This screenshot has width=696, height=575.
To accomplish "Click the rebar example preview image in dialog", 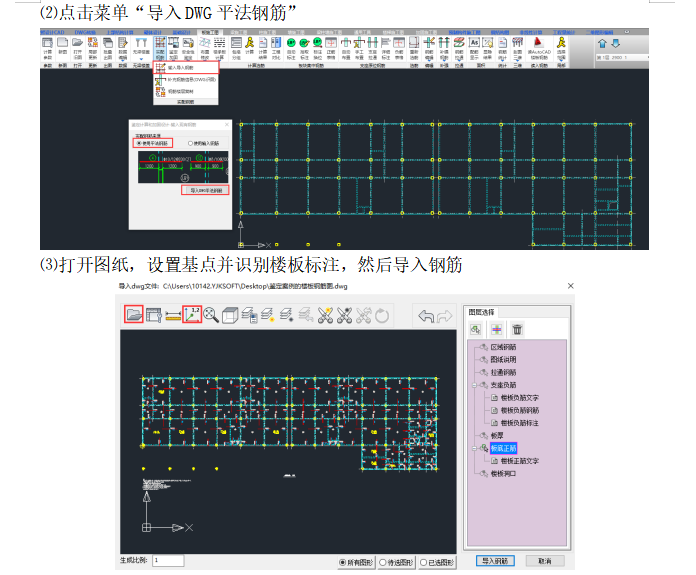I will tap(183, 167).
